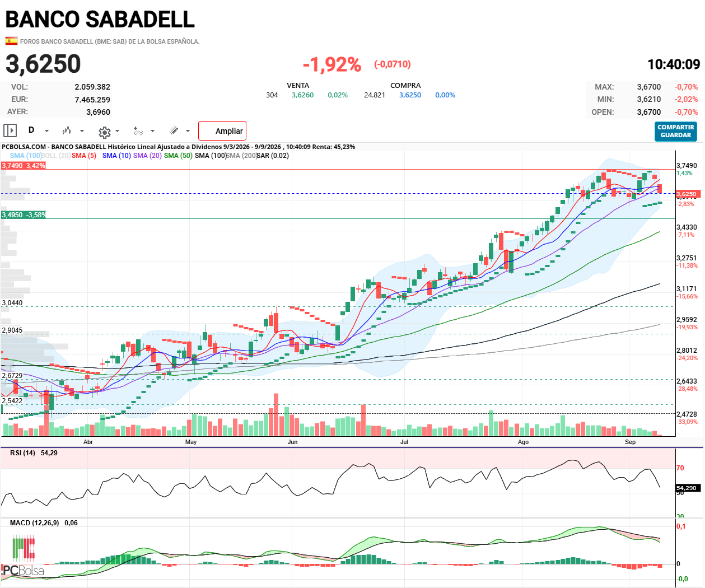Toggle the purple SMA (20) indicator

click(148, 156)
